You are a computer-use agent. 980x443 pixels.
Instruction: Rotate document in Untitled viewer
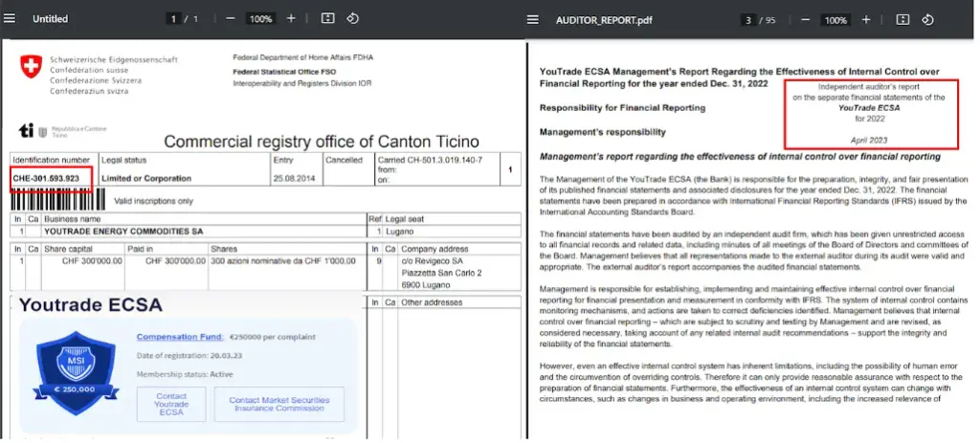coord(352,19)
